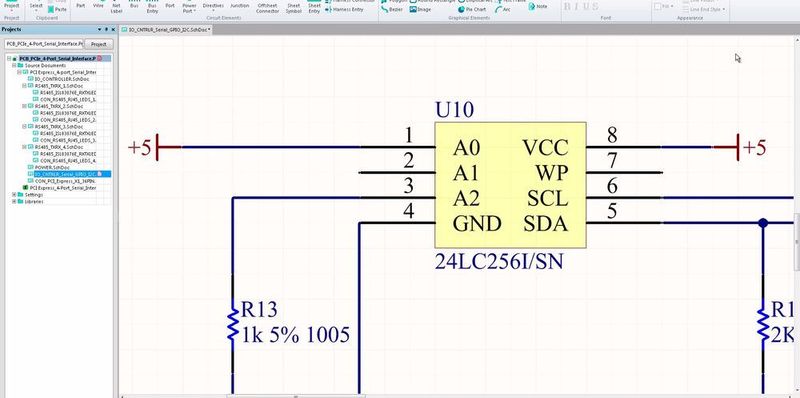
Task: Select CON_RS485_RJ45_LEDS_1 tree item
Action: [68, 99]
